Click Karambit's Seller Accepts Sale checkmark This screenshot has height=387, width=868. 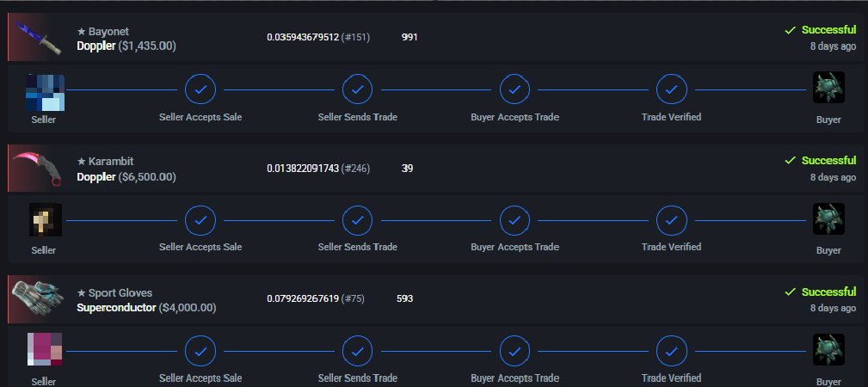tap(200, 220)
